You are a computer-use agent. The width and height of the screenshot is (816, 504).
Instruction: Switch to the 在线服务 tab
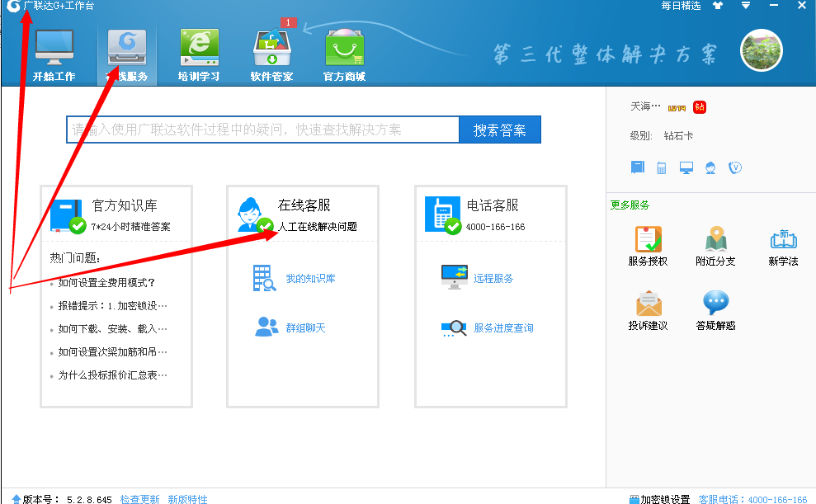pos(127,55)
